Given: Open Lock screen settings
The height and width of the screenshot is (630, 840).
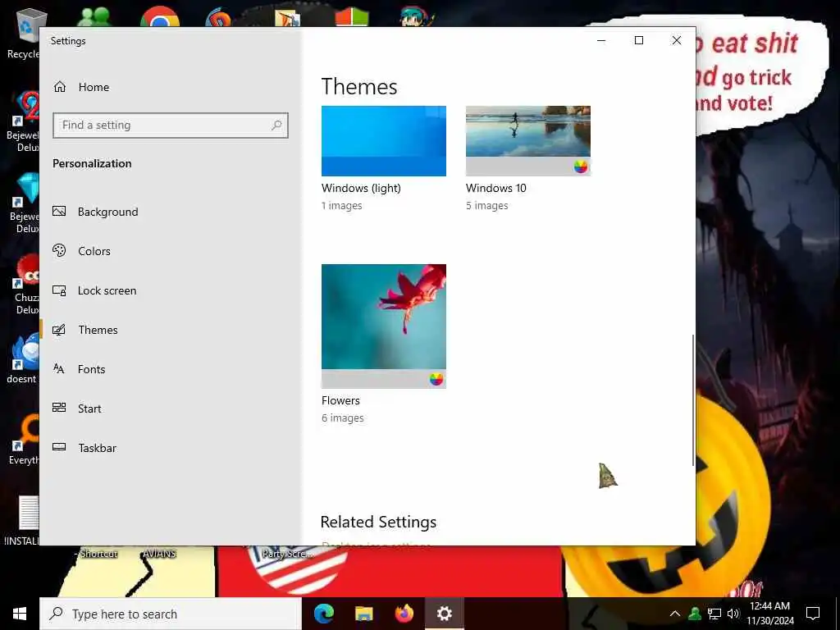Looking at the screenshot, I should pos(171,290).
